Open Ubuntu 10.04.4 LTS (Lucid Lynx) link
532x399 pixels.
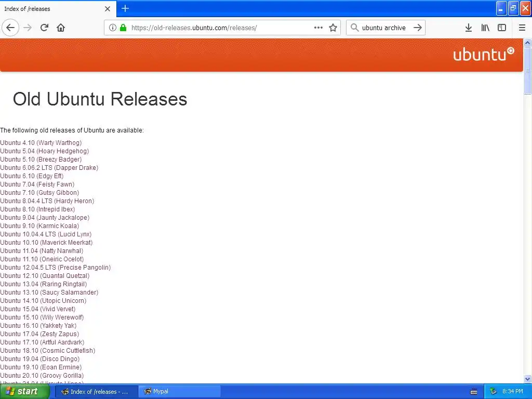tap(46, 234)
